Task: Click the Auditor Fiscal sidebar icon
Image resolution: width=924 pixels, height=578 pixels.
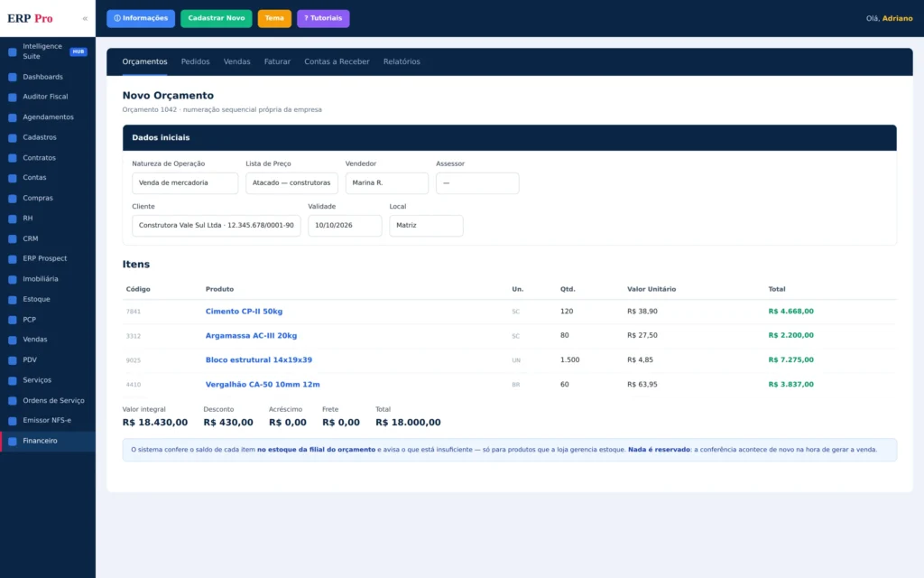Action: click(13, 98)
